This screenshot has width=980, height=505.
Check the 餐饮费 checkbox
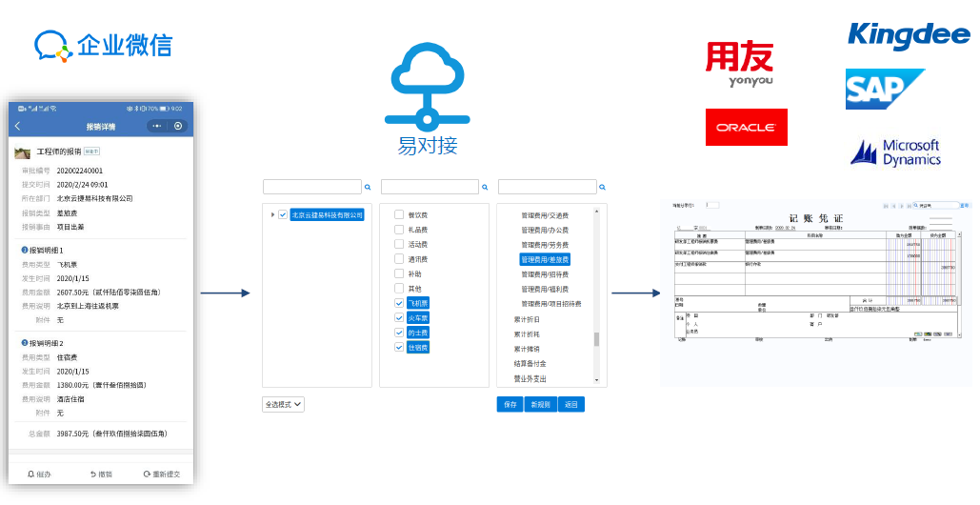tap(399, 214)
